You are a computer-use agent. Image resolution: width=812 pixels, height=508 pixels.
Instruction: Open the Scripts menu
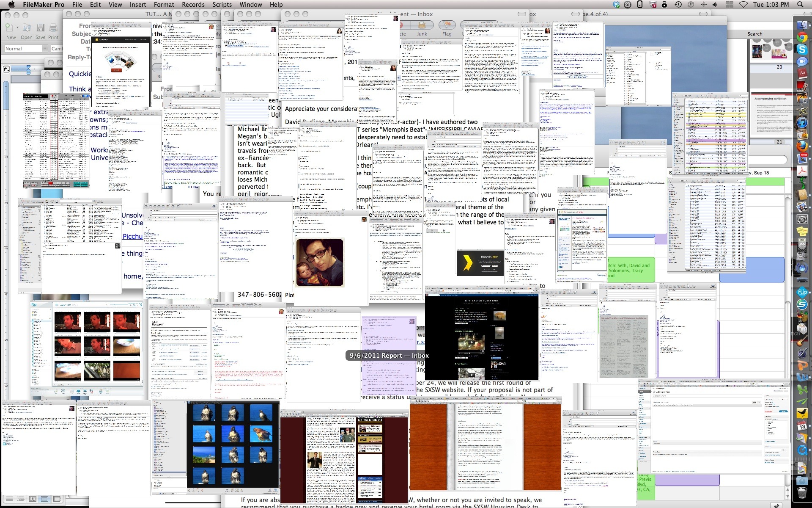(222, 5)
